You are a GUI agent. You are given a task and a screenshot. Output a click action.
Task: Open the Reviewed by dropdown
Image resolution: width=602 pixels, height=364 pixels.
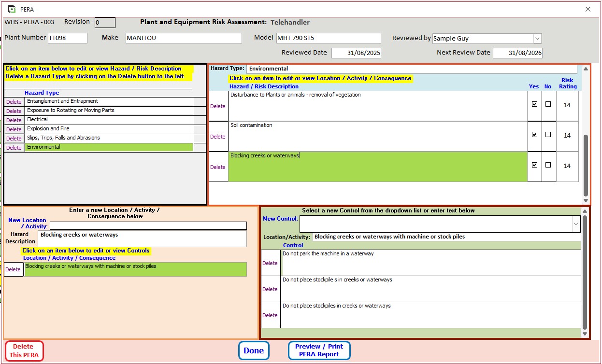[537, 39]
